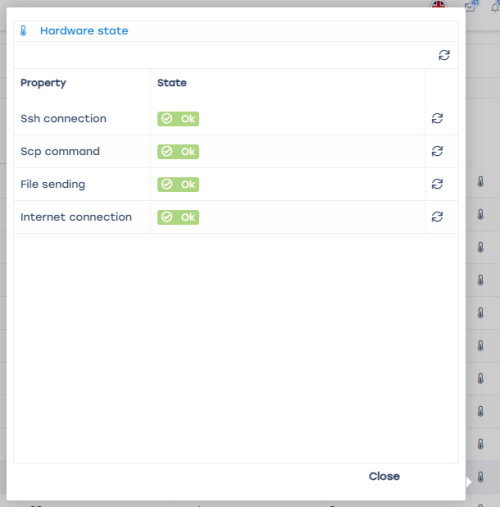This screenshot has width=500, height=507.
Task: Refresh the Ssh connection state
Action: 437,118
